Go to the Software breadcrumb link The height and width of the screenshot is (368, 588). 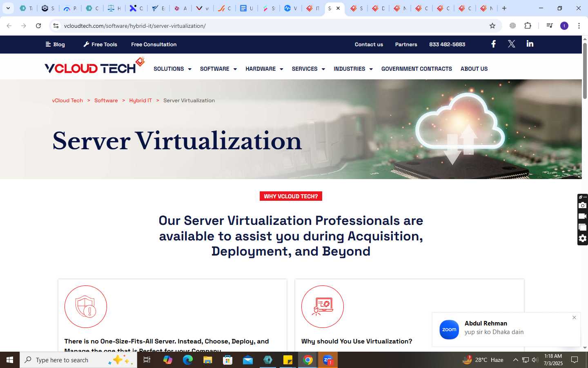pos(106,100)
